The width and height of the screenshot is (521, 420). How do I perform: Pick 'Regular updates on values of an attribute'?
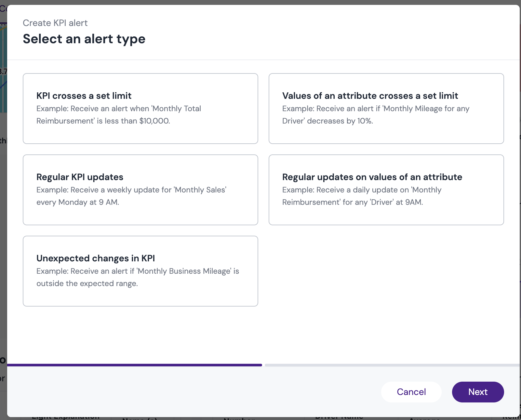(386, 190)
